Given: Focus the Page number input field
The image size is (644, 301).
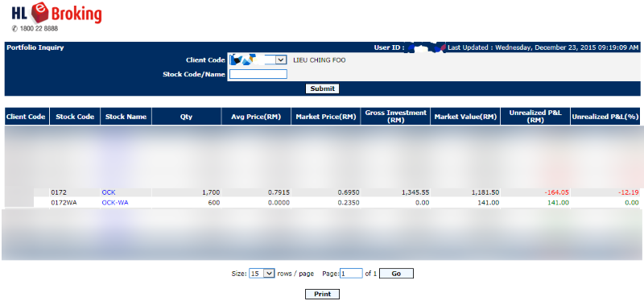Looking at the screenshot, I should tap(351, 274).
